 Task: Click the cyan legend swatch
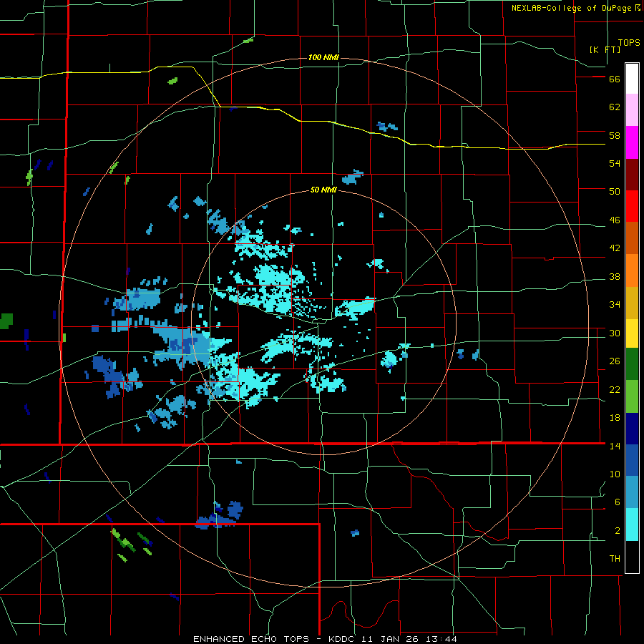pos(632,525)
